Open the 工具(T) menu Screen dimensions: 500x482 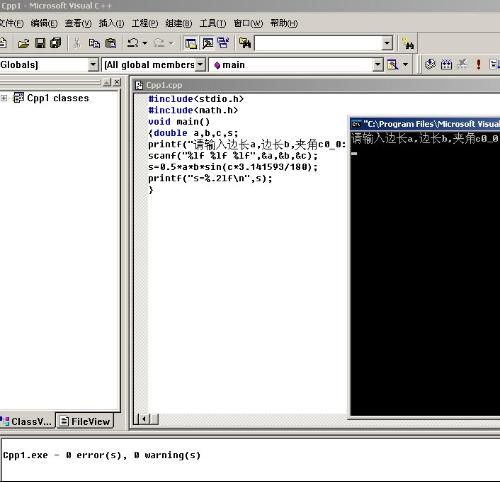213,23
